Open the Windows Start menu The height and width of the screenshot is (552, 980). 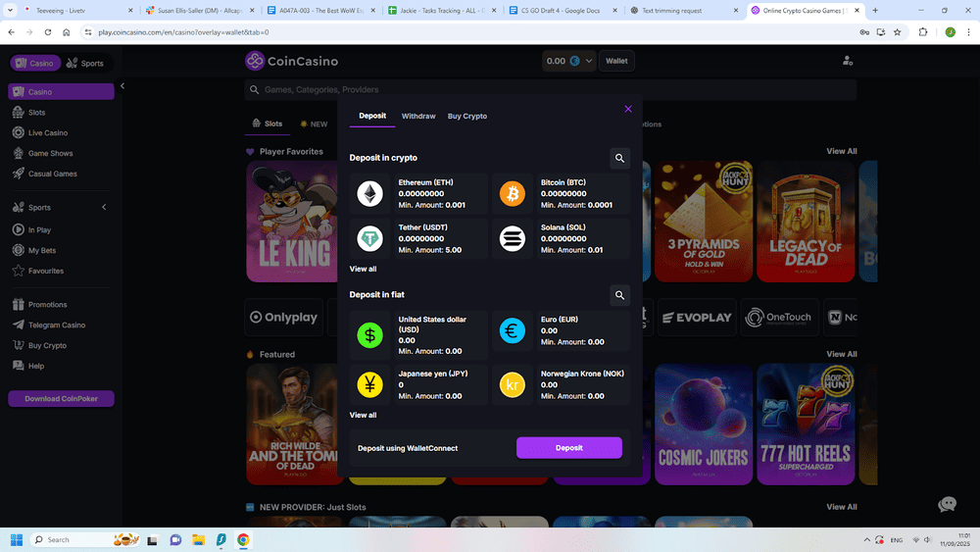(x=17, y=539)
